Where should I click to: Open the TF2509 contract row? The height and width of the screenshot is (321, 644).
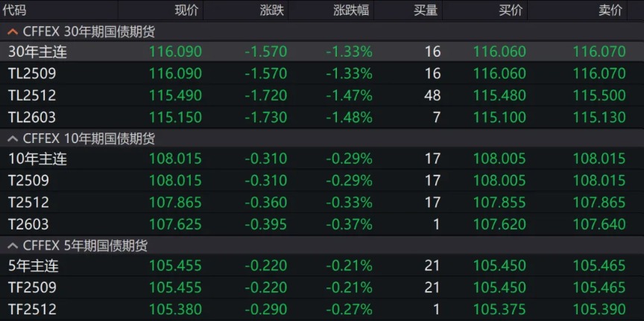coord(32,287)
